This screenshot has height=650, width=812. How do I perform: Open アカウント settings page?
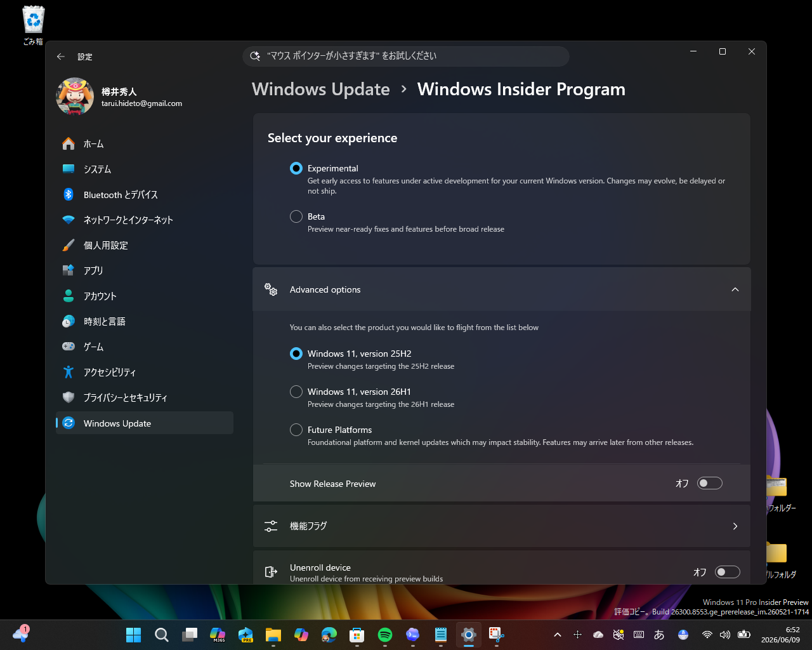tap(145, 296)
